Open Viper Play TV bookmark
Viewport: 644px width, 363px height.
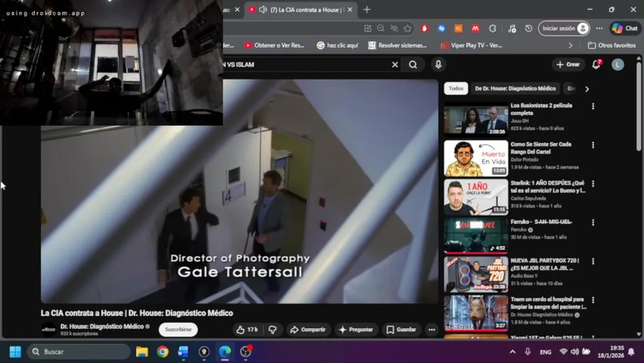(471, 45)
